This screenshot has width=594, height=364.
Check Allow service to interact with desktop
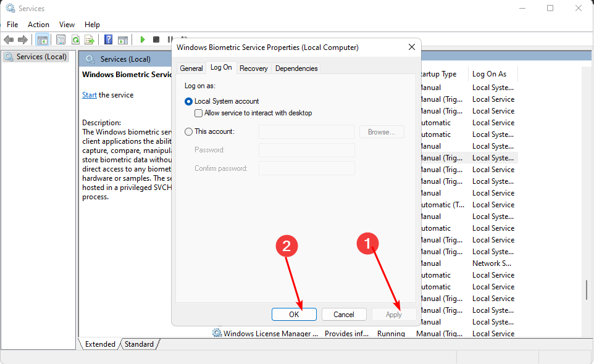click(198, 113)
